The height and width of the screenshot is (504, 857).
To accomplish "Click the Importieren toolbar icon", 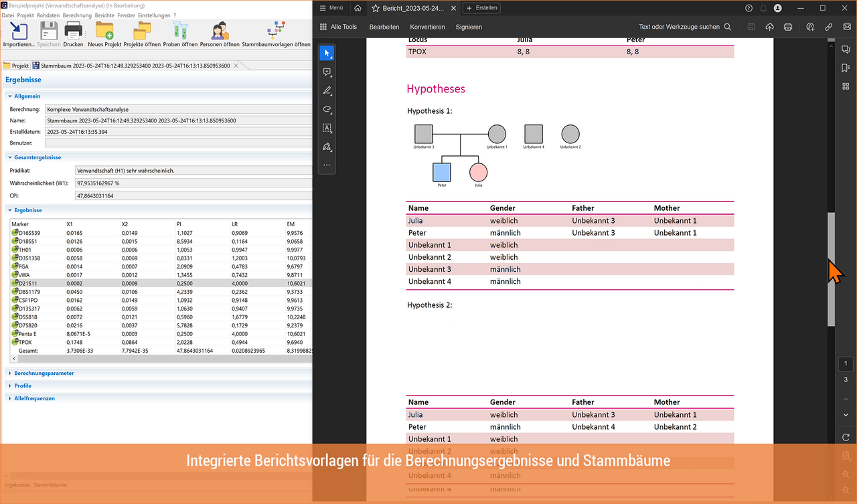I will click(x=19, y=31).
